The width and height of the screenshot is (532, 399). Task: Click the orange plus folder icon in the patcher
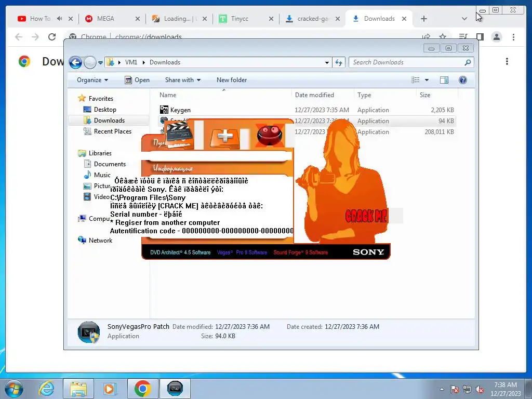click(x=225, y=137)
